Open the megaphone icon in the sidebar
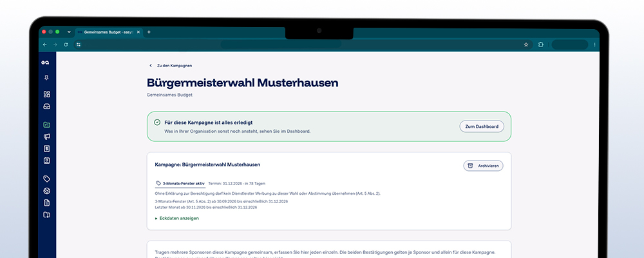This screenshot has height=258, width=644. pyautogui.click(x=47, y=137)
